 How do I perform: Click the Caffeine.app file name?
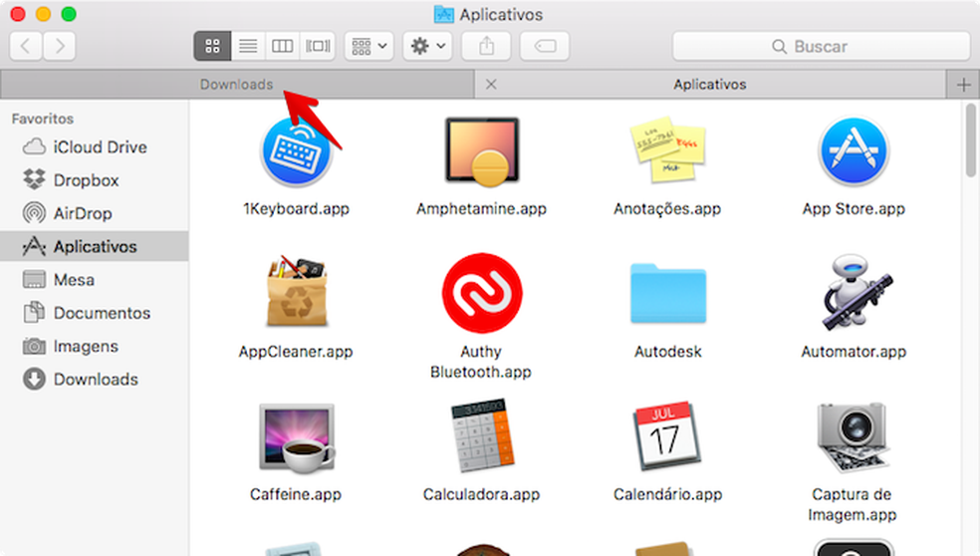296,494
